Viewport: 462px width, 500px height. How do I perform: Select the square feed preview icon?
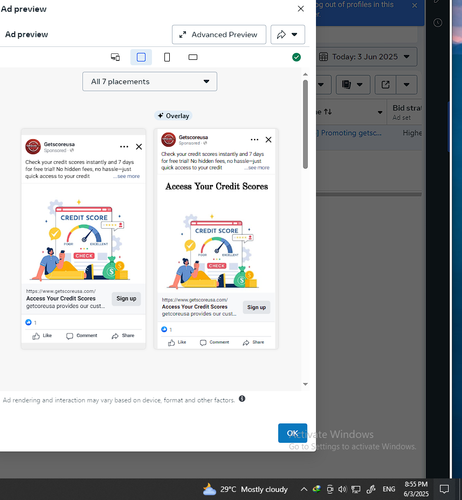[141, 57]
